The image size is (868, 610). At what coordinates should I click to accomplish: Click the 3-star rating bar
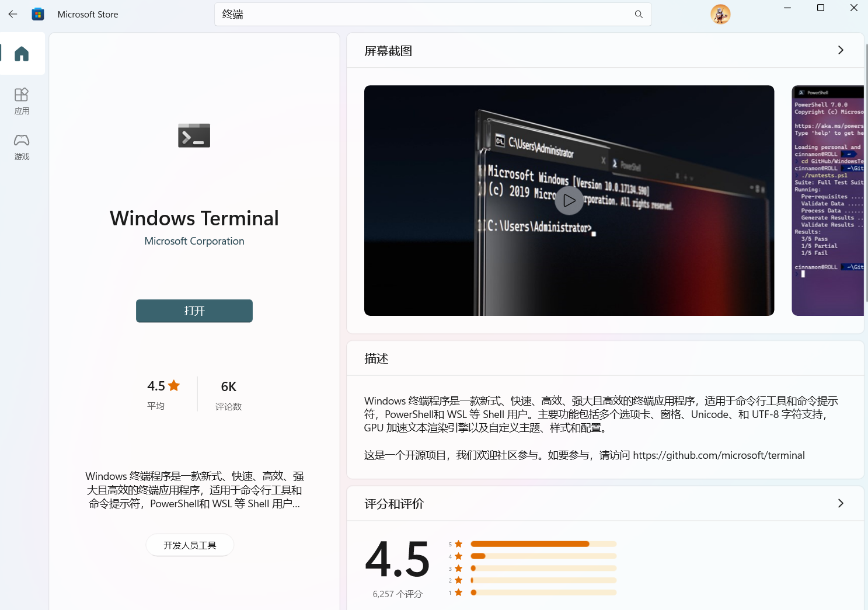coord(543,568)
